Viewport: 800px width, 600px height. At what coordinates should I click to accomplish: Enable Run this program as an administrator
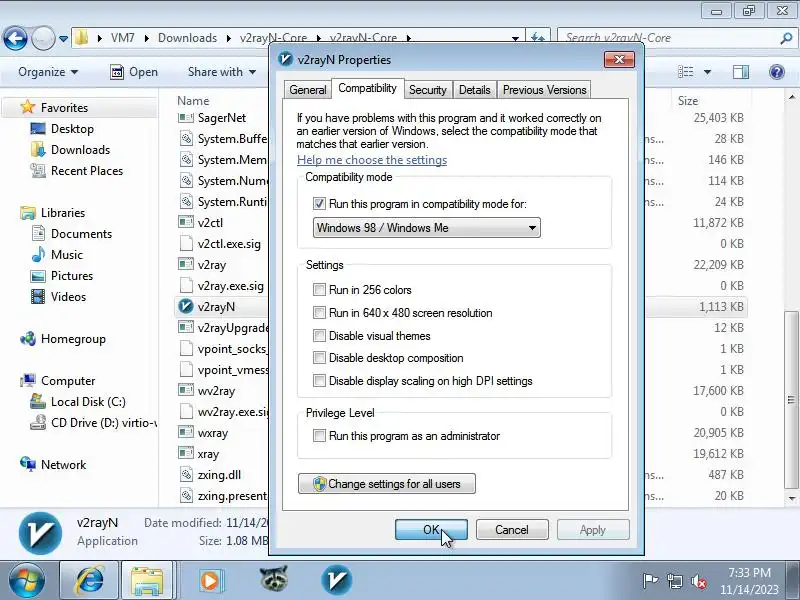point(319,436)
